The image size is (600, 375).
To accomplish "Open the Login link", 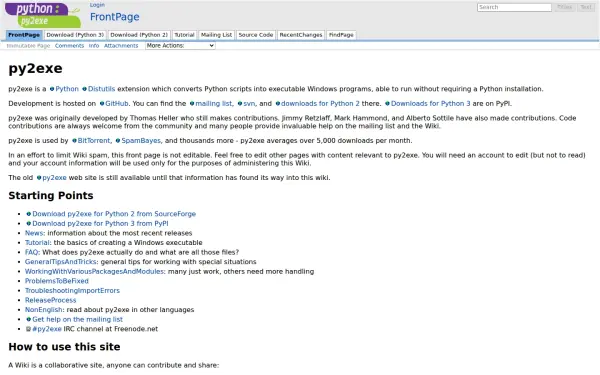I will [x=97, y=5].
